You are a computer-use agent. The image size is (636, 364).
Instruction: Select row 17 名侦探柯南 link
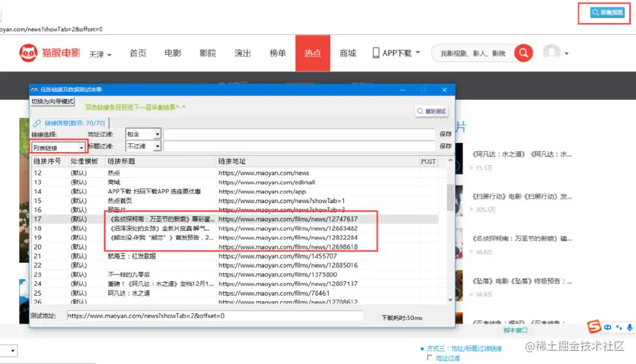pos(235,219)
